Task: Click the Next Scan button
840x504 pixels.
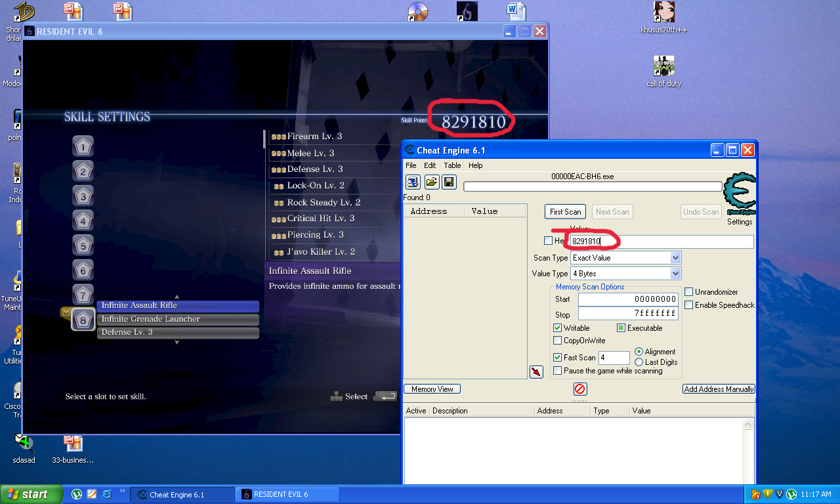Action: click(x=612, y=212)
